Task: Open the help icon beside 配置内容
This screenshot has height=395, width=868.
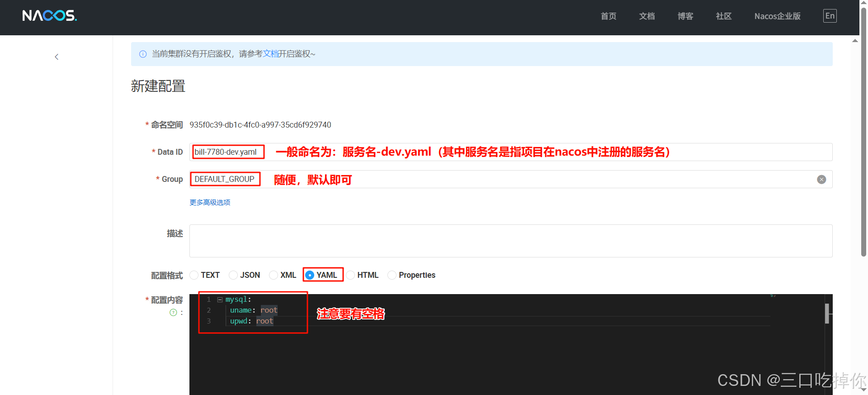Action: coord(173,313)
